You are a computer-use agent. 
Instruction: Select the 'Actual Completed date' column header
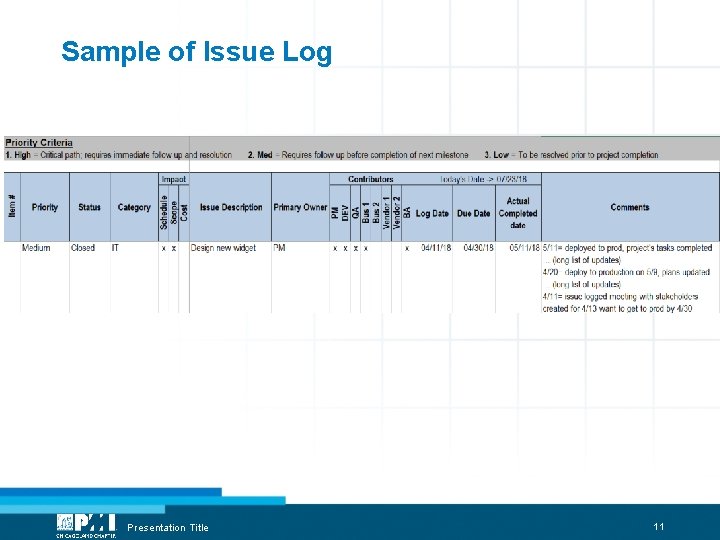pos(518,213)
